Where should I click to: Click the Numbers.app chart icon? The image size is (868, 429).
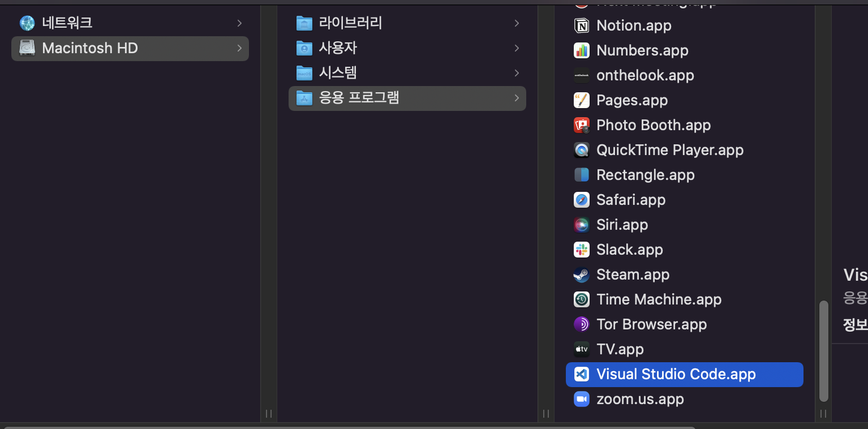click(x=581, y=50)
